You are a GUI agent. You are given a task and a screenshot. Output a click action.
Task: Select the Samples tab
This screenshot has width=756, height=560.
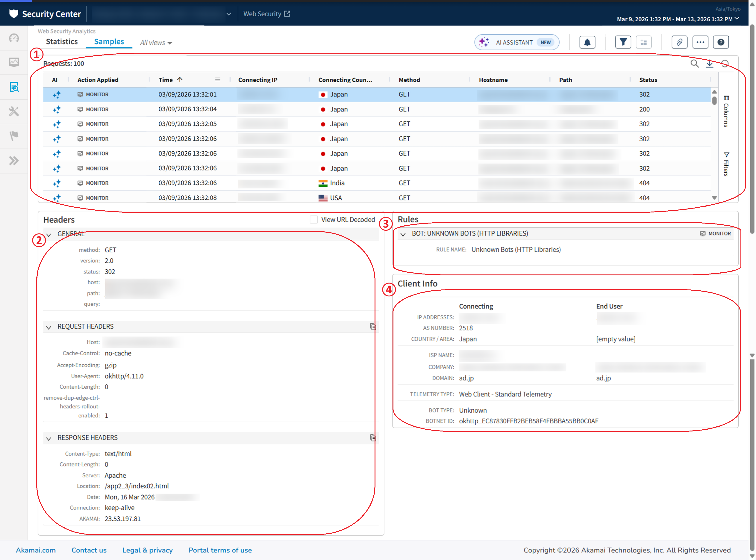(x=109, y=42)
